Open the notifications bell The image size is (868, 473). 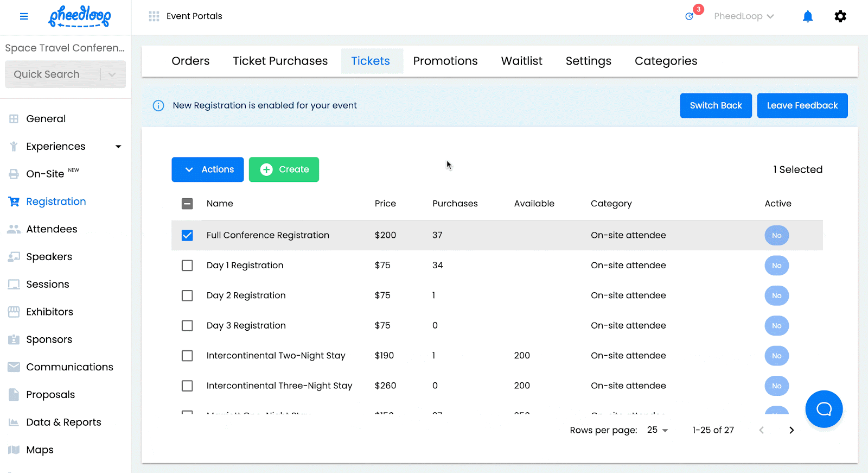click(808, 16)
